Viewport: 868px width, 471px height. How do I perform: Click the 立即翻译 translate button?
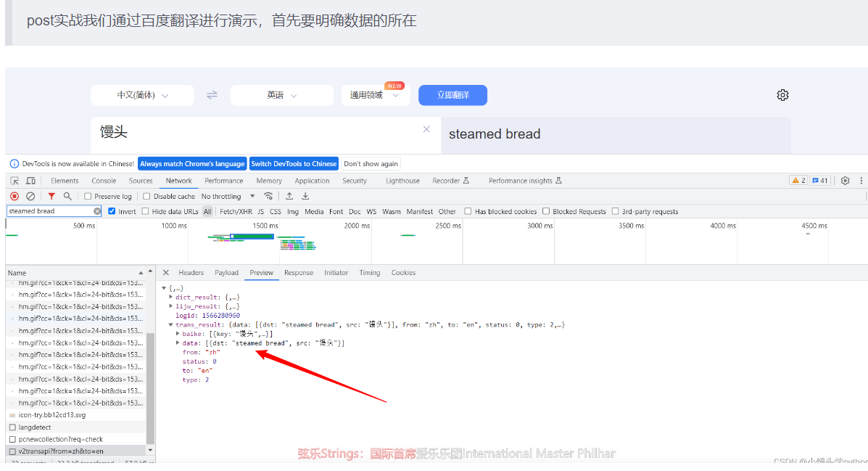click(x=452, y=95)
